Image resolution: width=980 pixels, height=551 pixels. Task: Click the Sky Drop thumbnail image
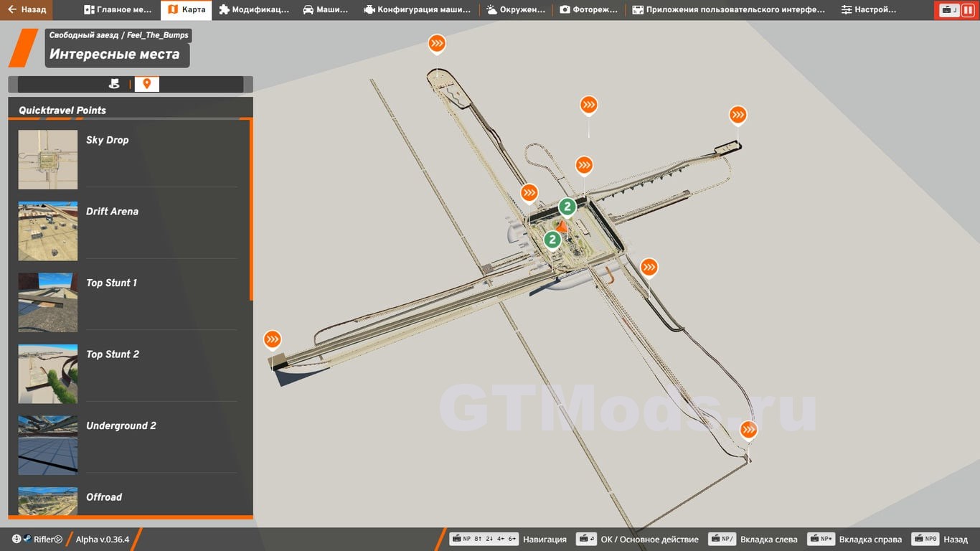point(48,159)
